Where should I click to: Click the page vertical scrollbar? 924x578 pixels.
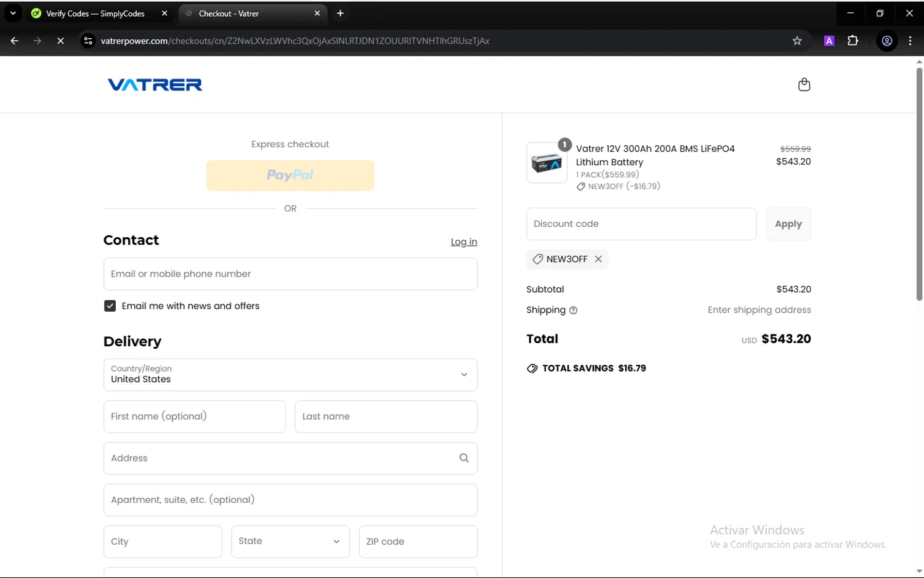click(919, 185)
